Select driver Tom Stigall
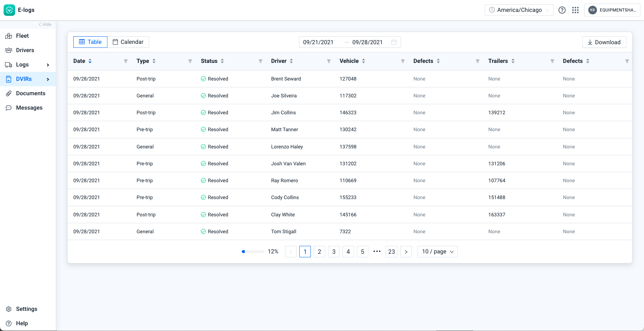Image resolution: width=644 pixels, height=331 pixels. coord(284,231)
